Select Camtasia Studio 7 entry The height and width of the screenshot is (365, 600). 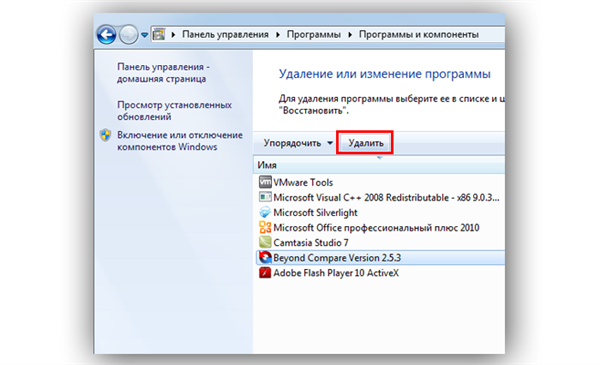pyautogui.click(x=311, y=243)
